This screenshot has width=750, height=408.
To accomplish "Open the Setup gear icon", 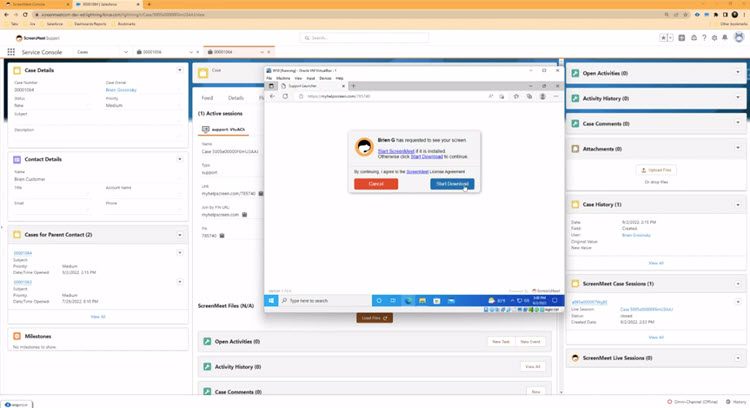I will [715, 38].
